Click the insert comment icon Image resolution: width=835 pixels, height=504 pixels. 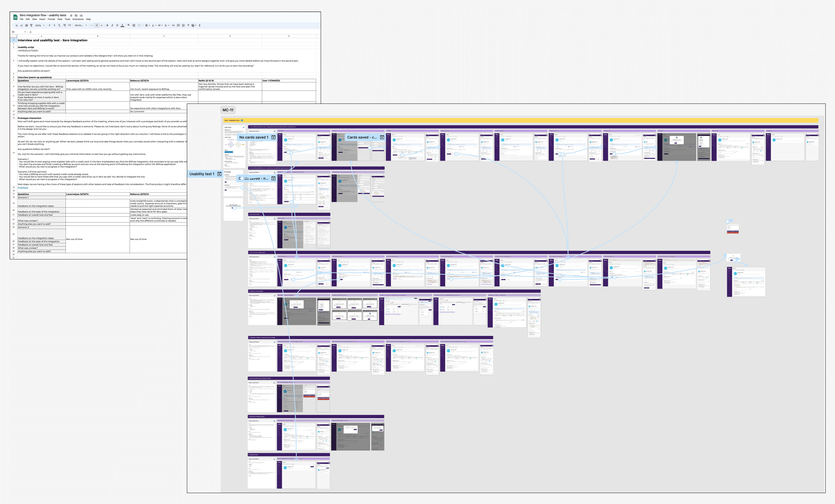[x=178, y=25]
